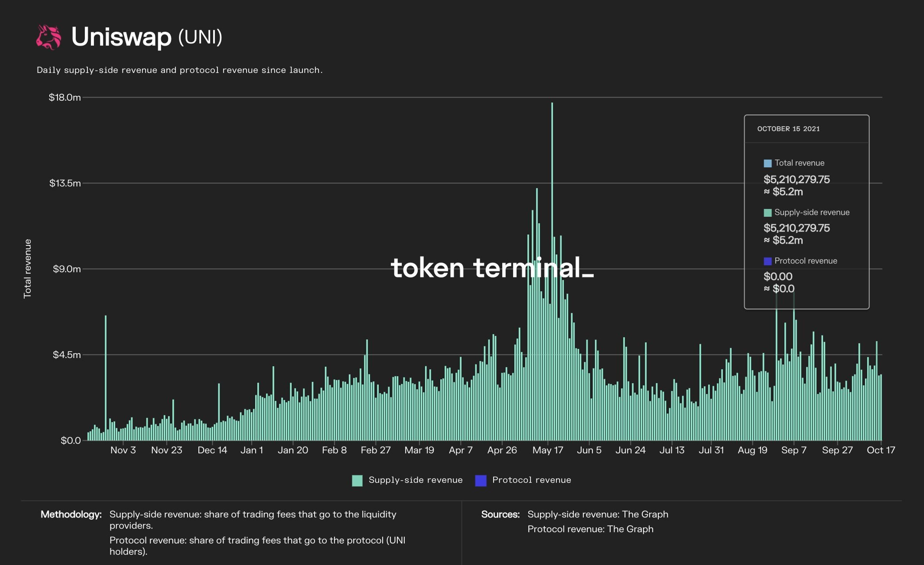Screen dimensions: 924x565
Task: Toggle Protocol revenue legend swatch
Action: click(x=480, y=480)
